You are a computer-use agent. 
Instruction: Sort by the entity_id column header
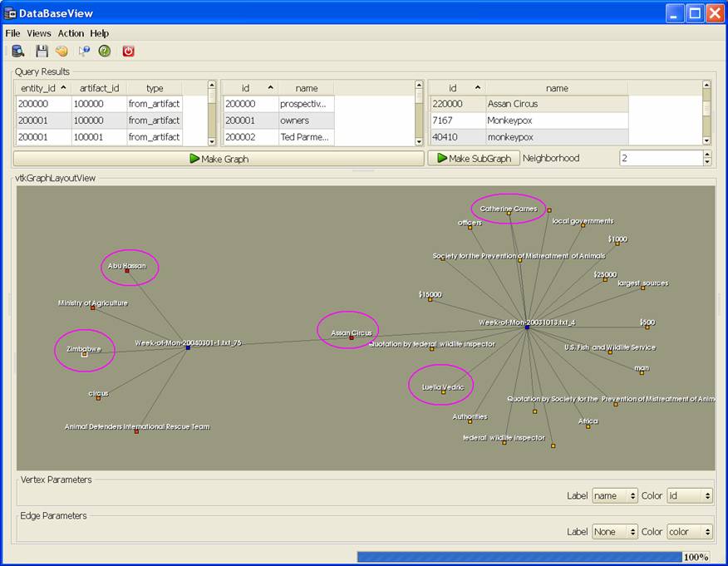(43, 88)
